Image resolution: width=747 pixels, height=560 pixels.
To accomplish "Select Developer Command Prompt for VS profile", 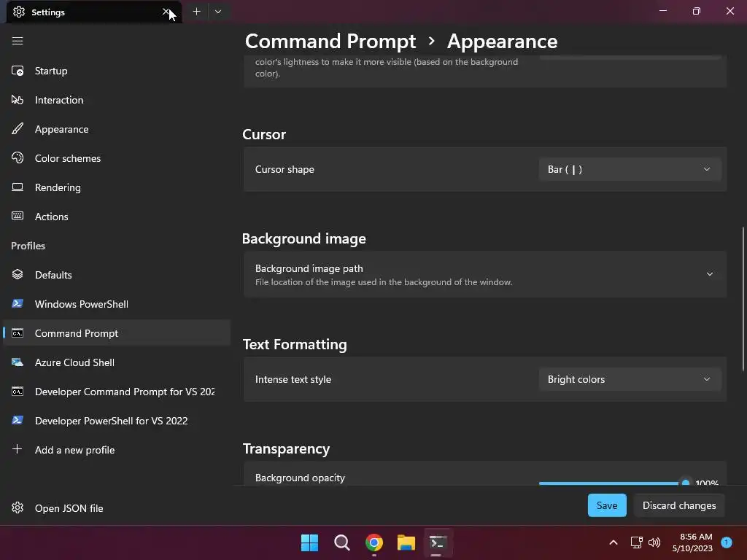I will (117, 392).
